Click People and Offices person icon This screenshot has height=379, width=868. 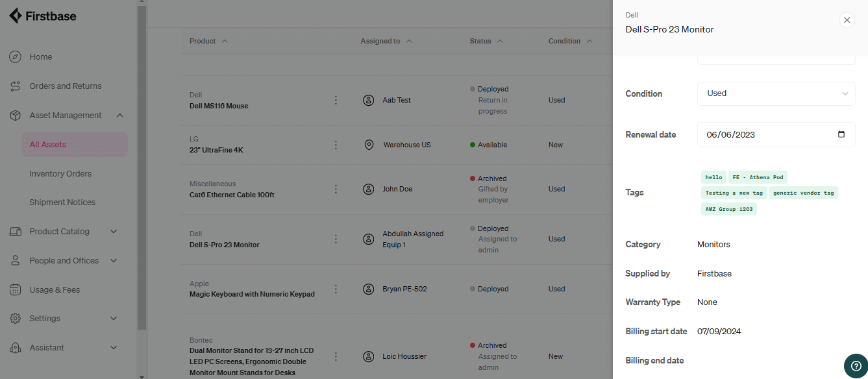[x=16, y=261]
